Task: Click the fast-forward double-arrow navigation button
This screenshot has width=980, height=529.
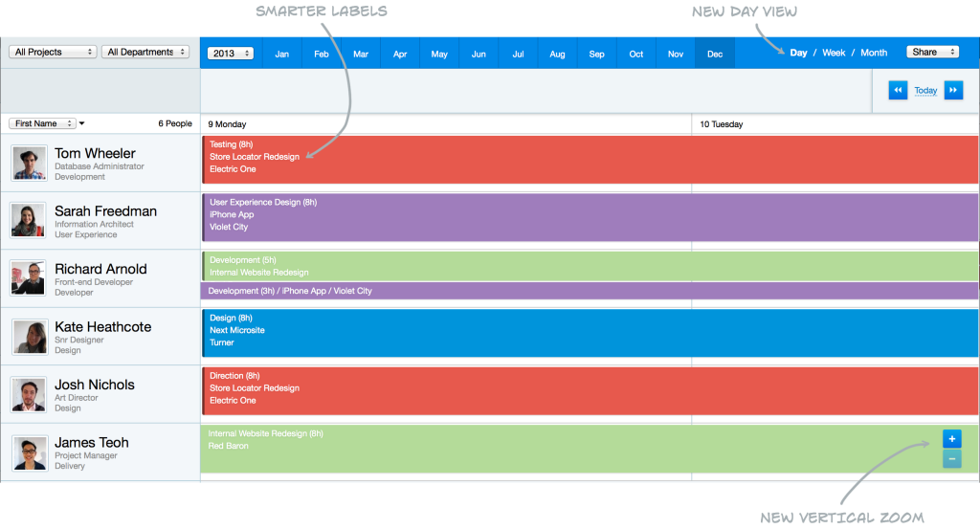Action: tap(953, 91)
